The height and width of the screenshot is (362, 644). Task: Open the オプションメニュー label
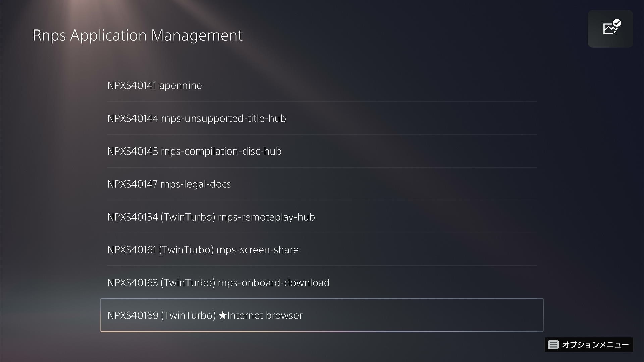click(x=595, y=345)
